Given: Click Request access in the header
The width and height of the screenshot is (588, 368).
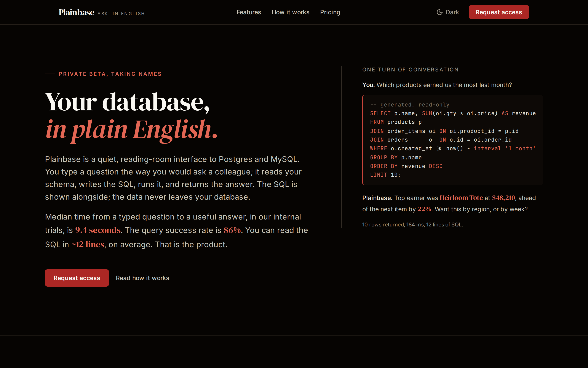Looking at the screenshot, I should [499, 12].
